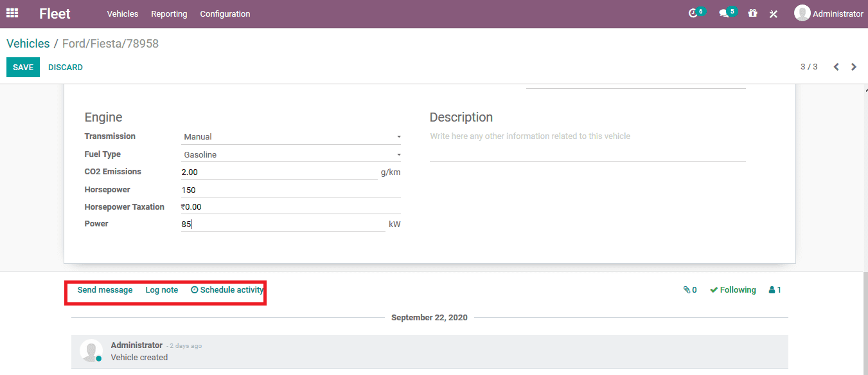Viewport: 868px width, 375px height.
Task: Click the Fleet app title
Action: [x=55, y=14]
